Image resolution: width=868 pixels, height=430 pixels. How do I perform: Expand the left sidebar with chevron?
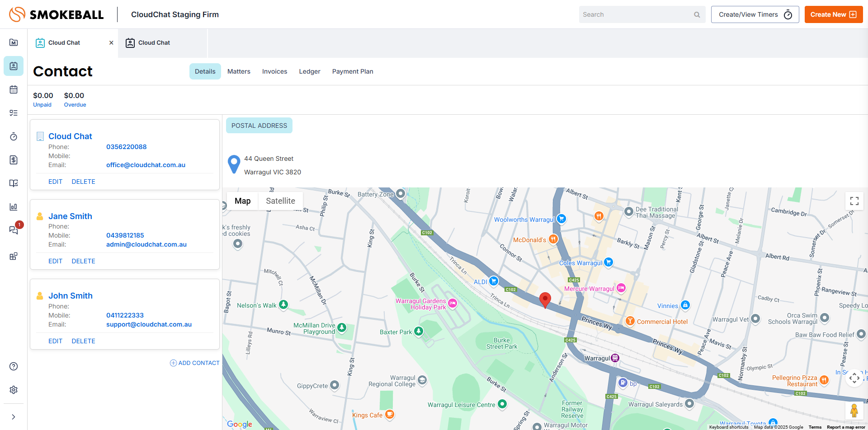pos(14,417)
